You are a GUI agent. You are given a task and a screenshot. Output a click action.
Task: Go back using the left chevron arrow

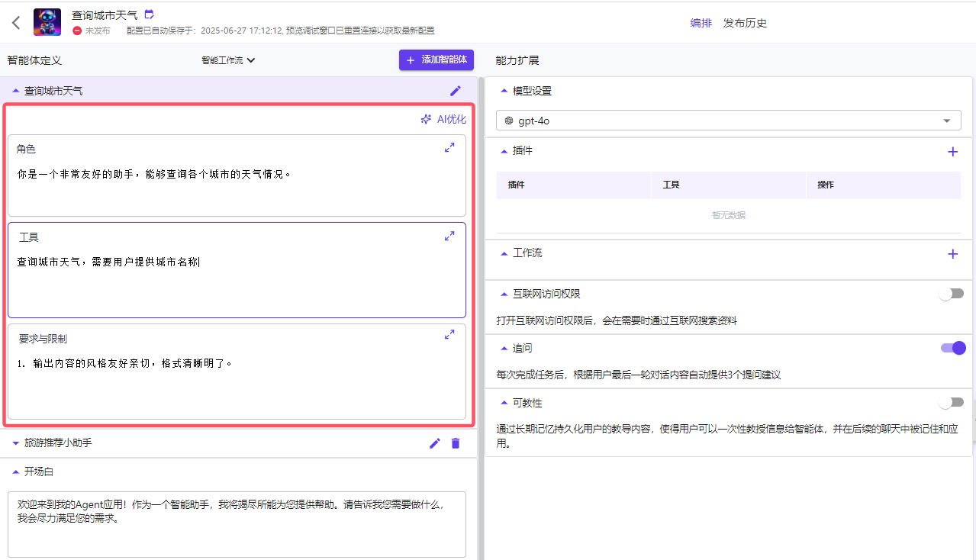point(16,22)
